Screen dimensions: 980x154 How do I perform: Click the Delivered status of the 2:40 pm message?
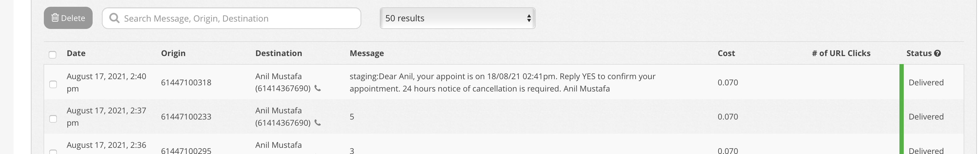pyautogui.click(x=926, y=82)
